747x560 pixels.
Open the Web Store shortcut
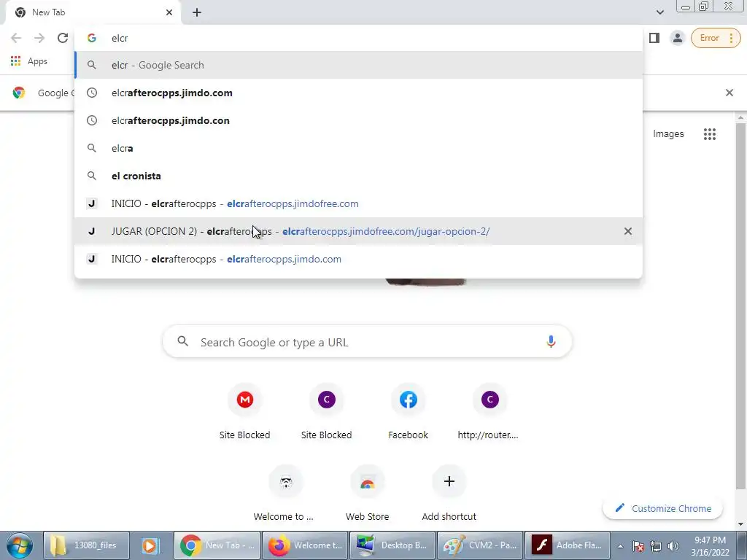[x=367, y=495]
